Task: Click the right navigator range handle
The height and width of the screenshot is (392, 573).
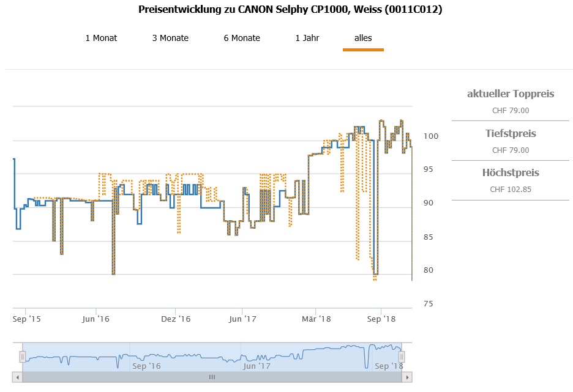Action: point(402,357)
